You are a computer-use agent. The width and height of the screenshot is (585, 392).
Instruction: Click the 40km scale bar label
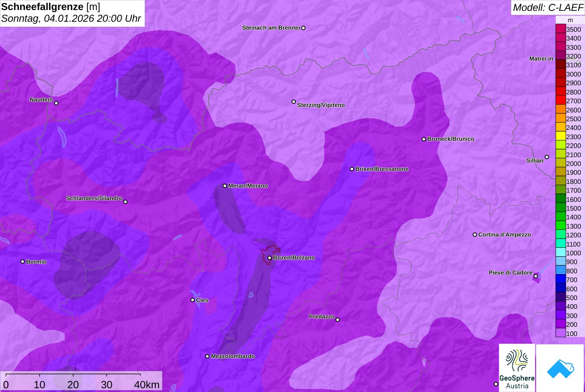(x=147, y=385)
